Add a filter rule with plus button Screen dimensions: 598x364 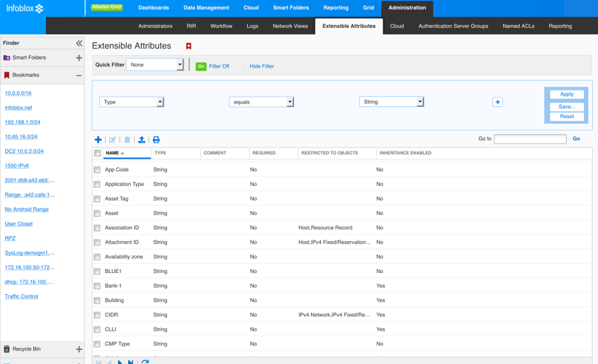(x=498, y=102)
